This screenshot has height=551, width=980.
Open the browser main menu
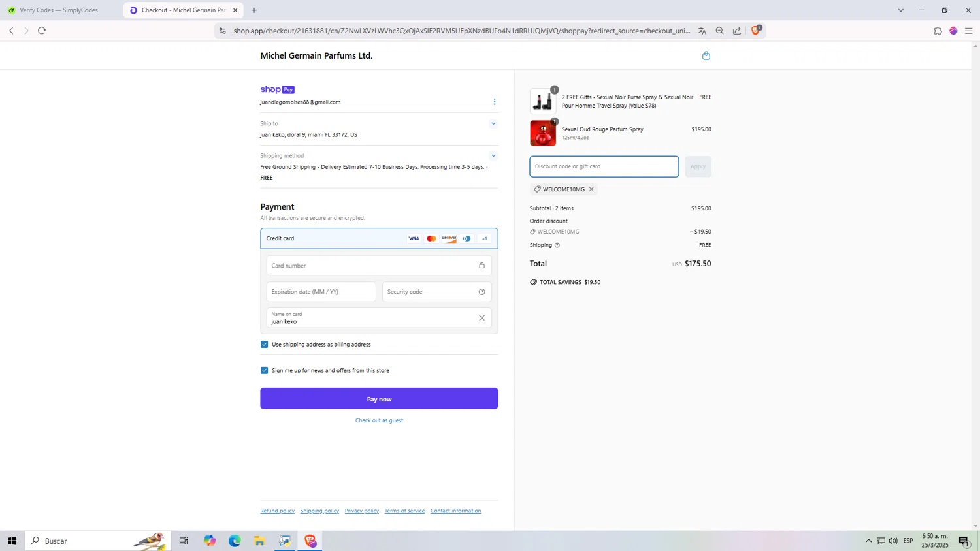pyautogui.click(x=969, y=31)
